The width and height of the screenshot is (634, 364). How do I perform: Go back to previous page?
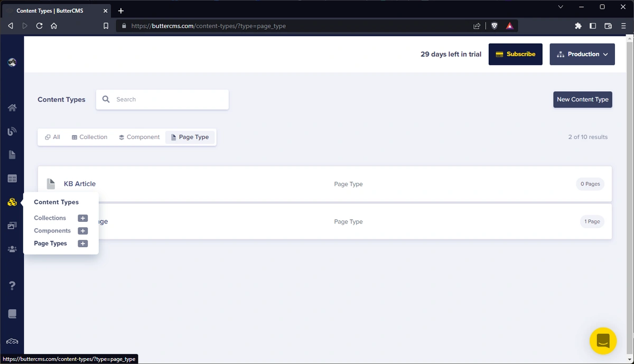10,25
